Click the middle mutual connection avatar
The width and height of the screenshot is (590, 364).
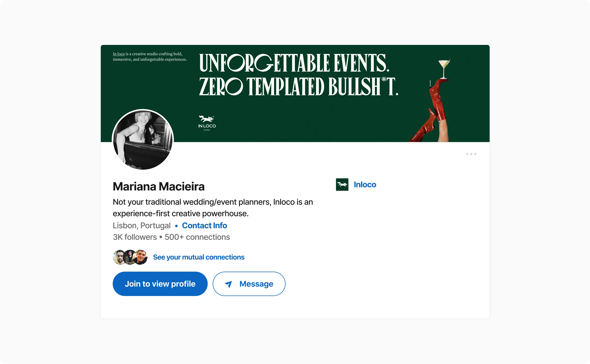(130, 257)
